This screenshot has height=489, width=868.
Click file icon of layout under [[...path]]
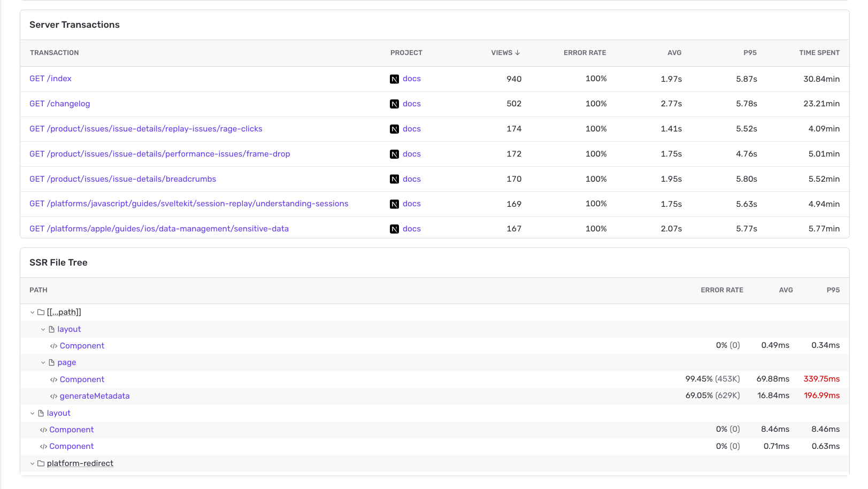(52, 329)
